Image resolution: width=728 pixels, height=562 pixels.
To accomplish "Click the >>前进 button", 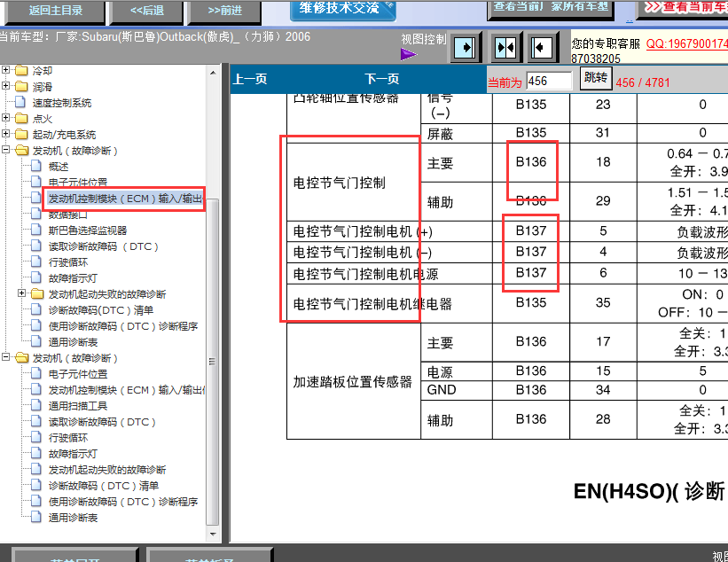I will pos(224,12).
